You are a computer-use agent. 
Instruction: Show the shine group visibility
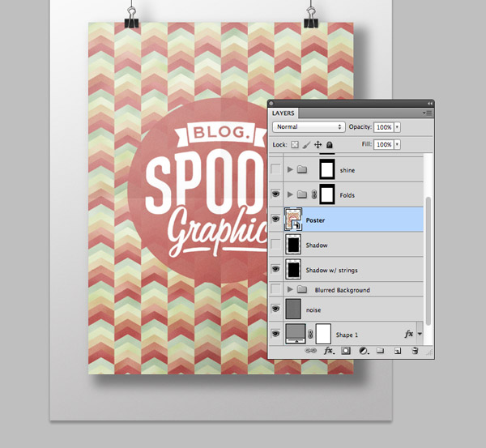275,169
